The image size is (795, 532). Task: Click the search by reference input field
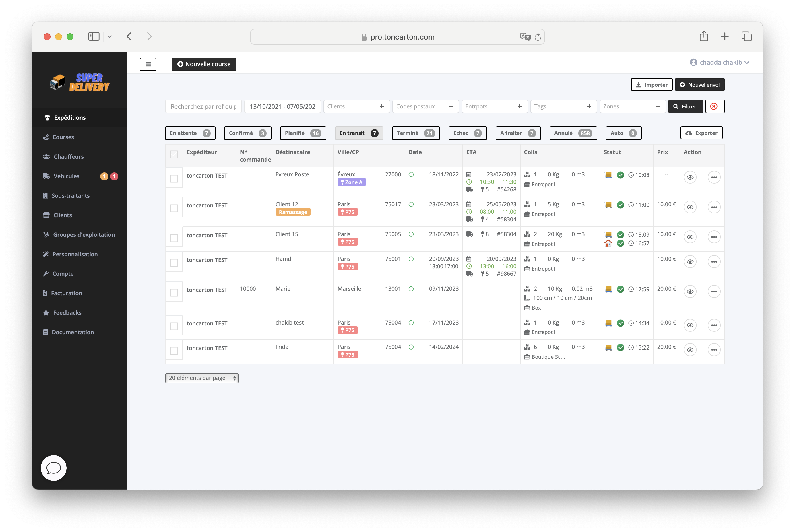click(203, 106)
